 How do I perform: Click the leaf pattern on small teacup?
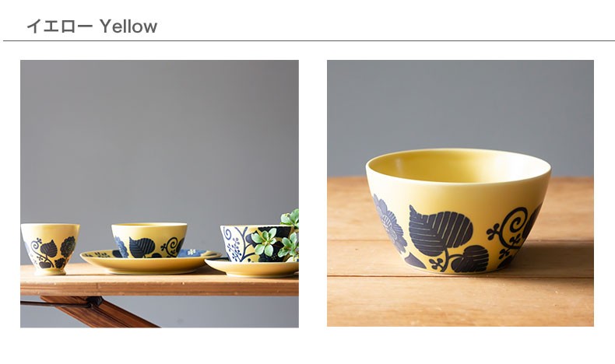click(48, 249)
